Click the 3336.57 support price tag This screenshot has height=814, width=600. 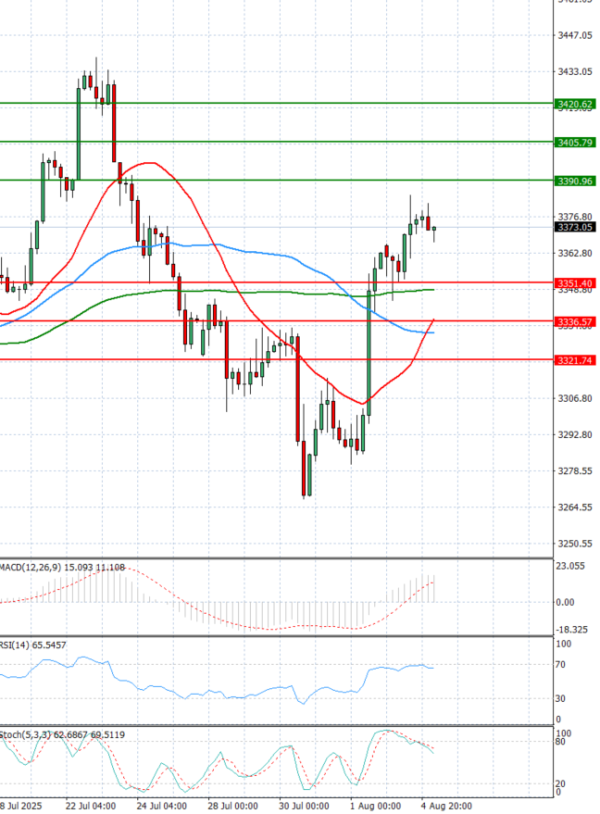click(x=575, y=322)
